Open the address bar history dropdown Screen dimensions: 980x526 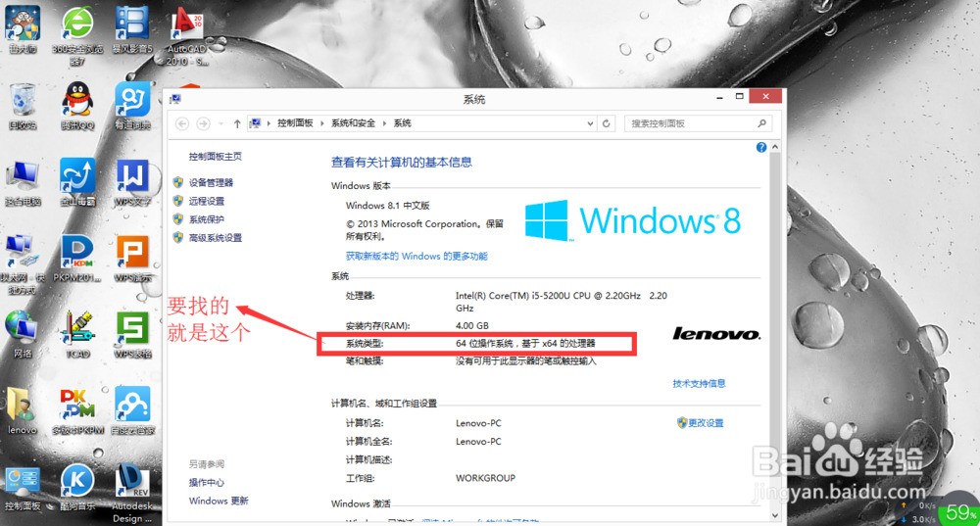coord(590,123)
